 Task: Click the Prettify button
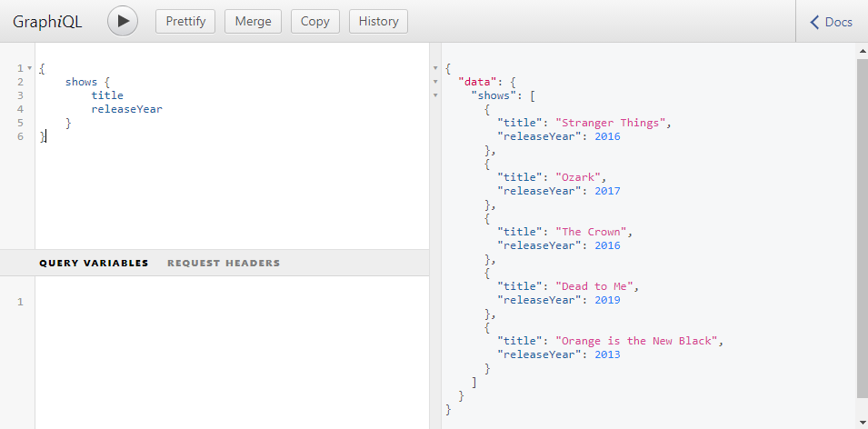pyautogui.click(x=185, y=21)
